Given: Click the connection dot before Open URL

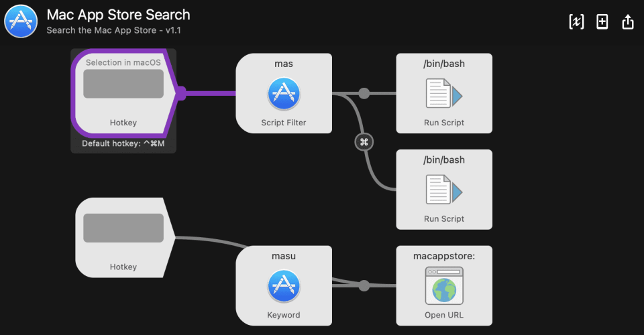Looking at the screenshot, I should tap(364, 286).
